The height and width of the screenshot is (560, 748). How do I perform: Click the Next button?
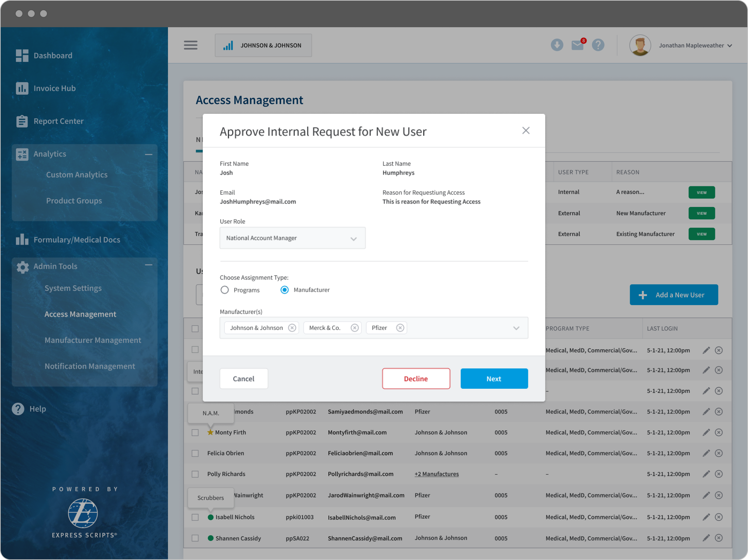pos(494,379)
